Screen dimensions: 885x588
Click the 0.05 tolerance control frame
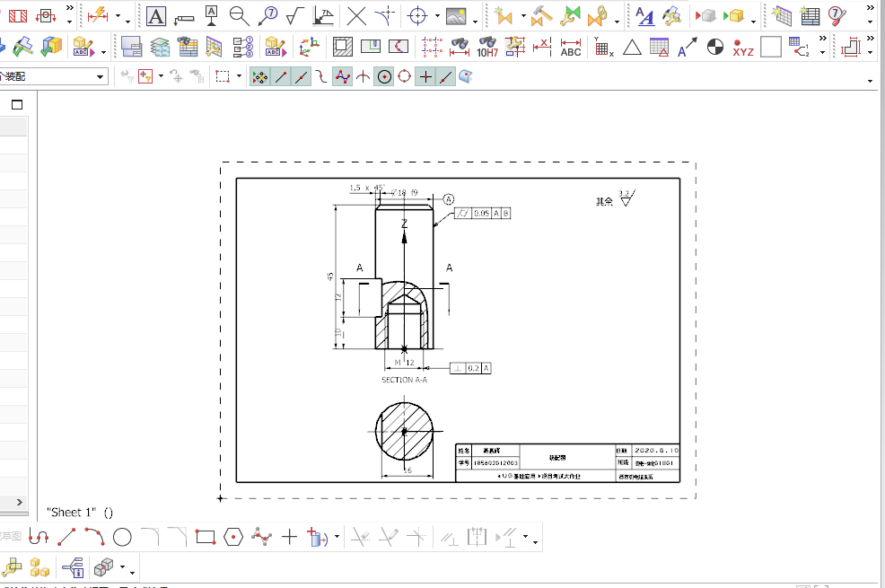483,214
